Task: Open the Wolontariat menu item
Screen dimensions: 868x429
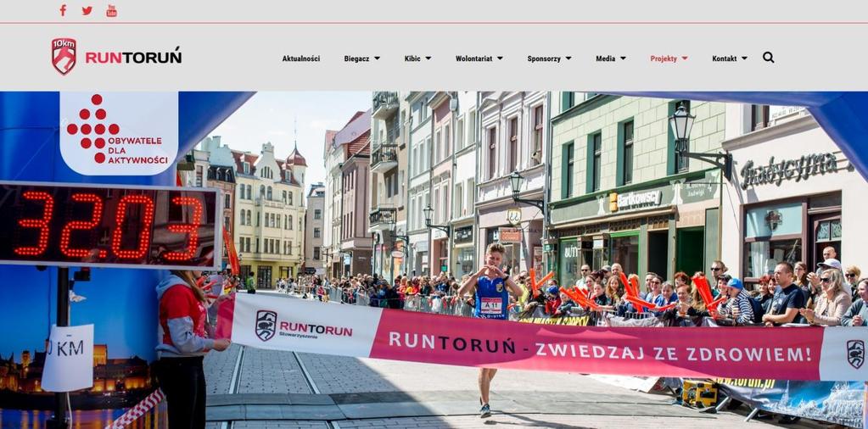Action: coord(473,58)
